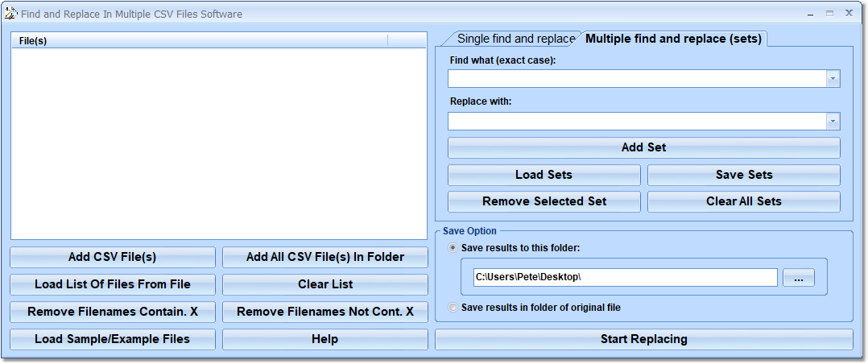Switch to Single find and replace tab
868x364 pixels.
pos(515,39)
